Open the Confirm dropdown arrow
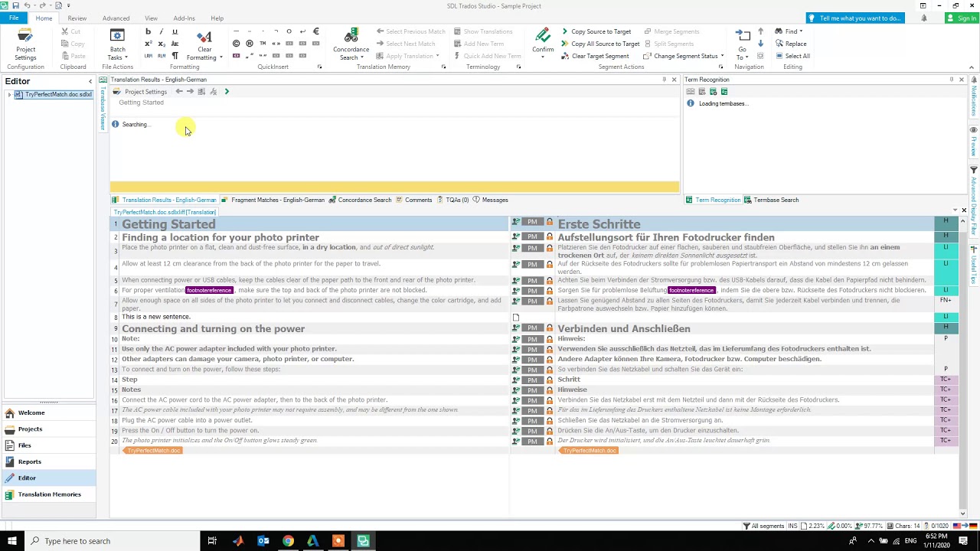Screen dimensions: 980x551 [543, 57]
